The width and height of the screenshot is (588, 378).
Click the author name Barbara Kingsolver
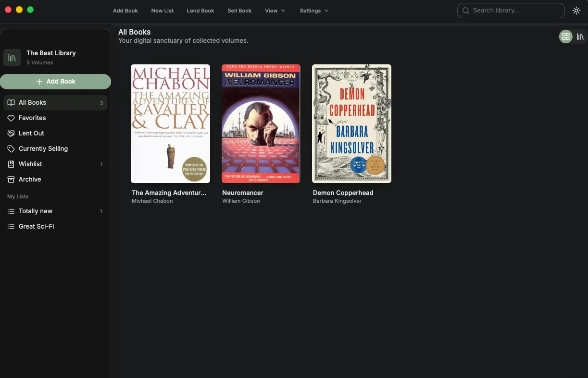337,201
